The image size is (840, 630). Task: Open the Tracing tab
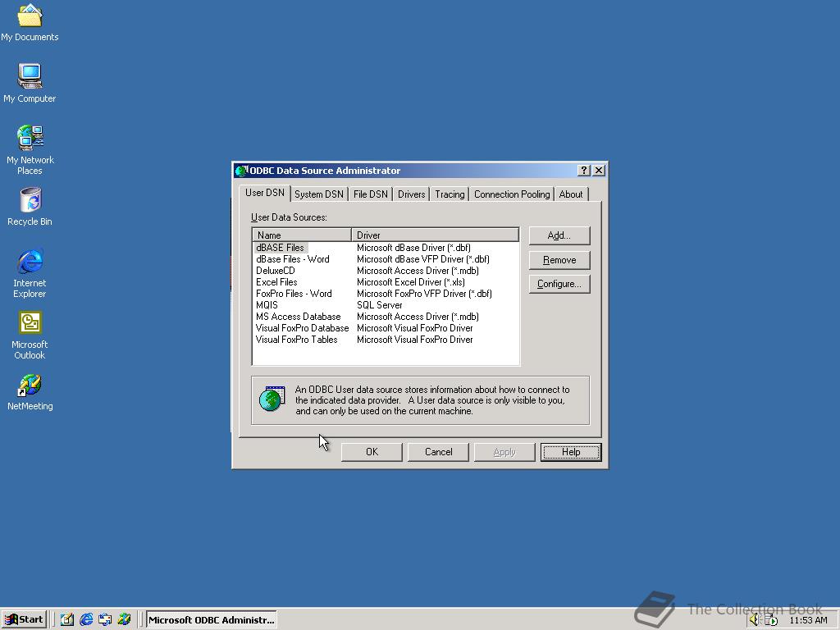(x=450, y=194)
